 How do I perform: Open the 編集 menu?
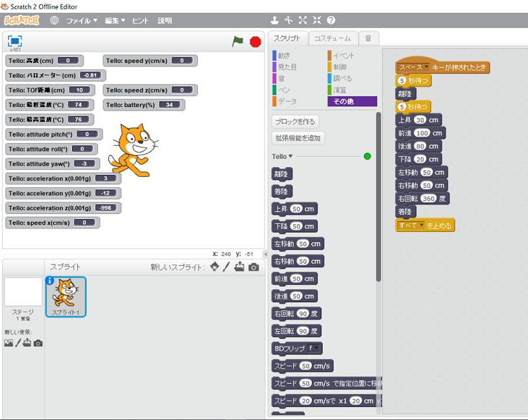coord(115,21)
